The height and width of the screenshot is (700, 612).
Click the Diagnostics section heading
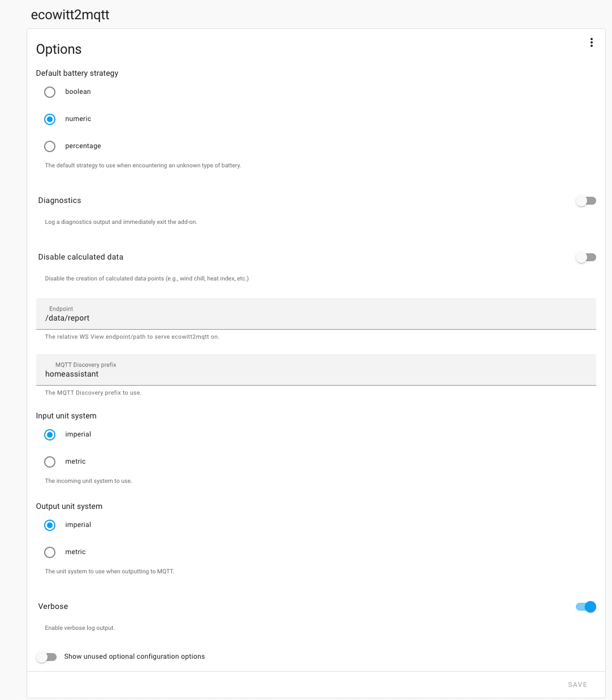[x=59, y=200]
